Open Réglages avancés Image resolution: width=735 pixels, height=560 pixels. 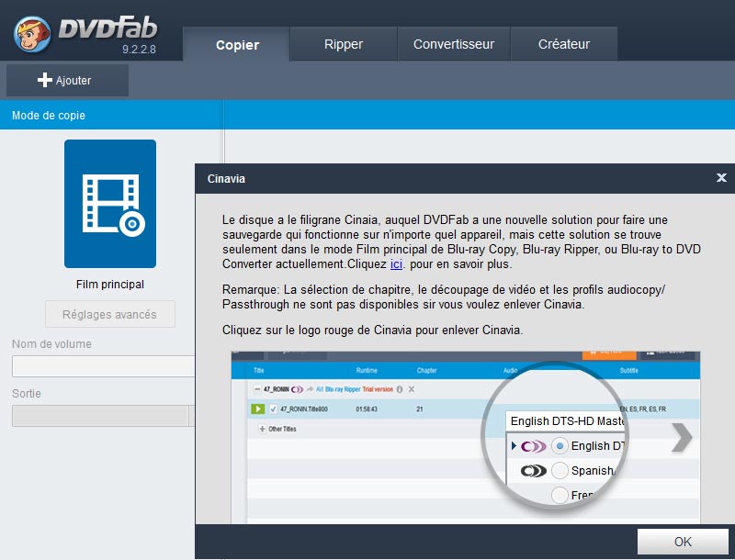coord(110,314)
